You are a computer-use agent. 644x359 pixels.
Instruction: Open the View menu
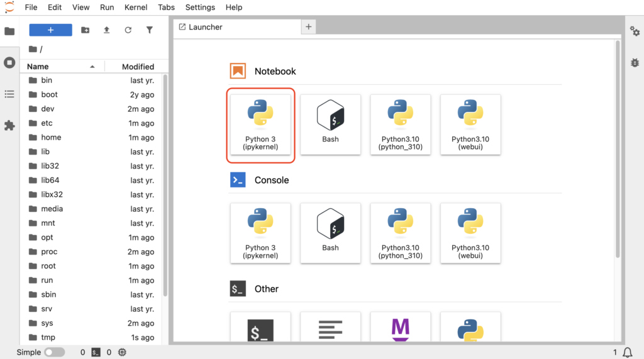[80, 8]
